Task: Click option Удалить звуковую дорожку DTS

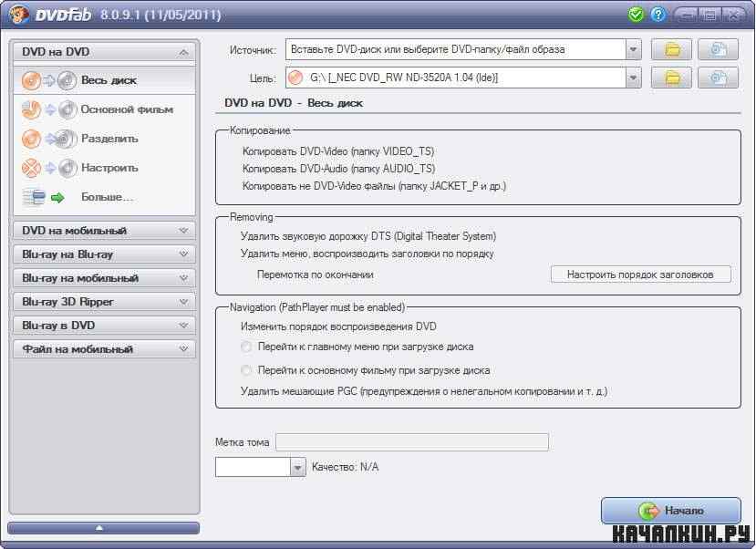Action: point(368,236)
